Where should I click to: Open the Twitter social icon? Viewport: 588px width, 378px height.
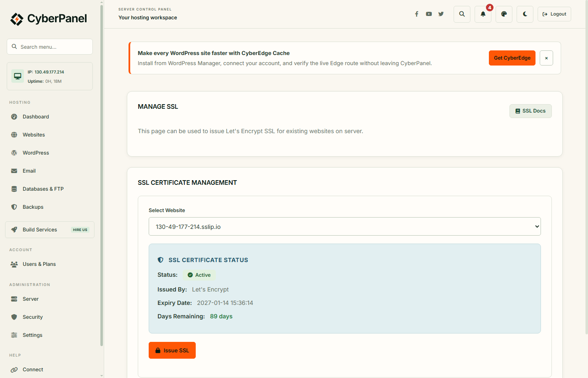pyautogui.click(x=441, y=14)
